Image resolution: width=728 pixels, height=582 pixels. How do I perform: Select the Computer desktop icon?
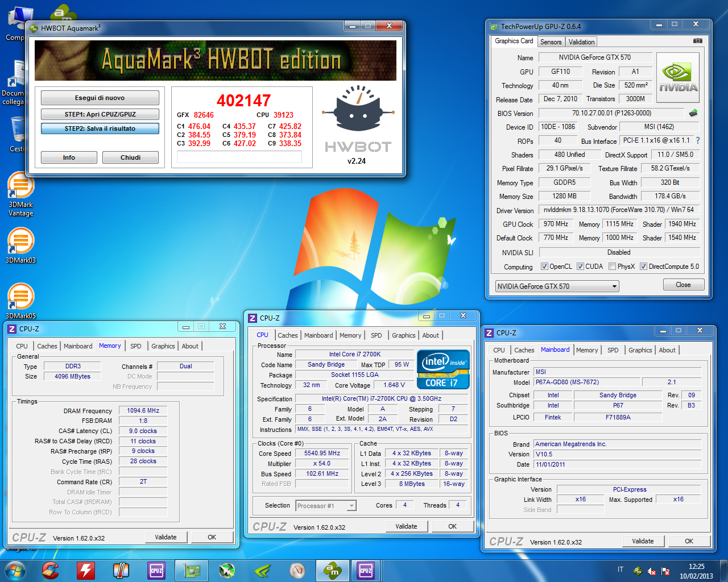click(x=17, y=24)
